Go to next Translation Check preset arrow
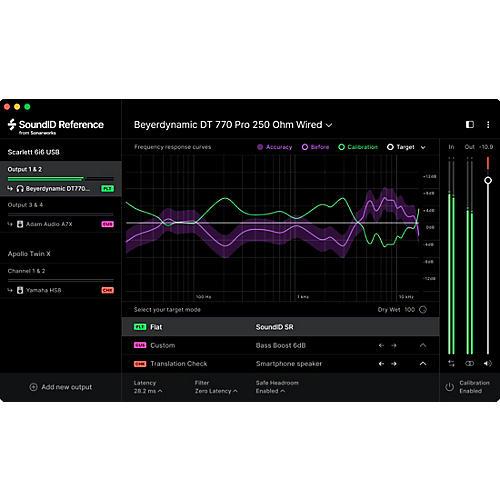500x500 pixels. (x=394, y=364)
